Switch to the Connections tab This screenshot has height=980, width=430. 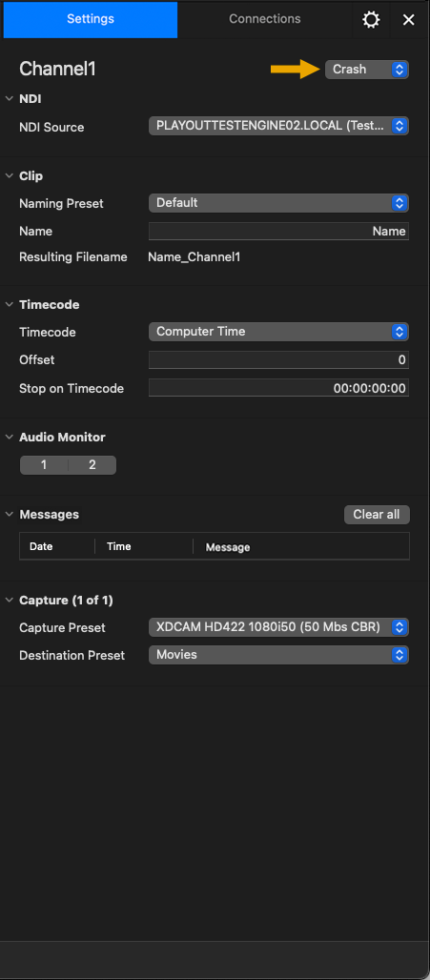tap(264, 19)
